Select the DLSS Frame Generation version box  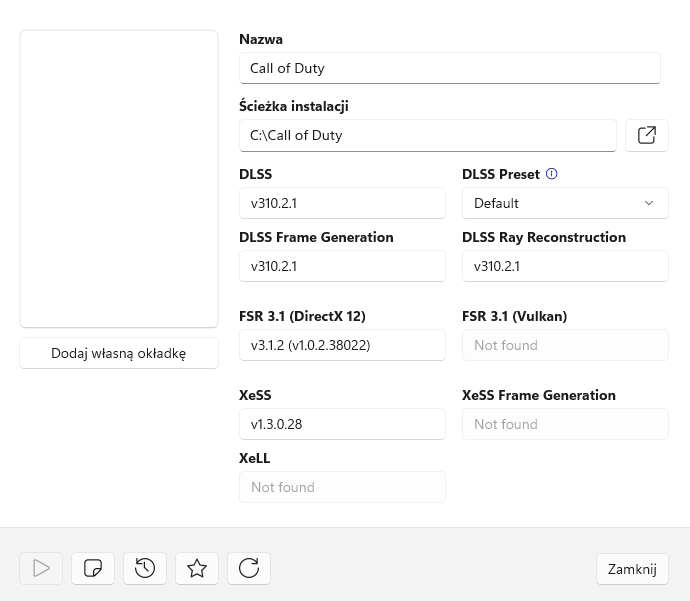342,267
